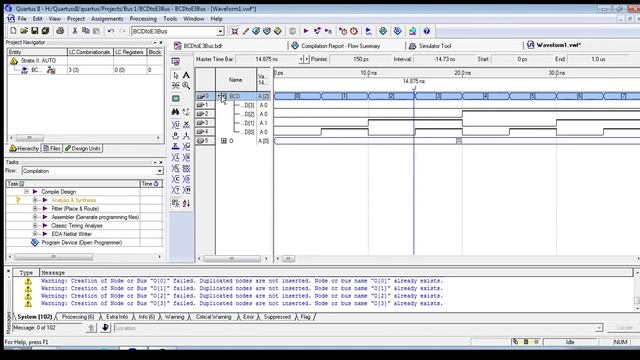
Task: Click the Help question mark icon
Action: click(x=427, y=31)
